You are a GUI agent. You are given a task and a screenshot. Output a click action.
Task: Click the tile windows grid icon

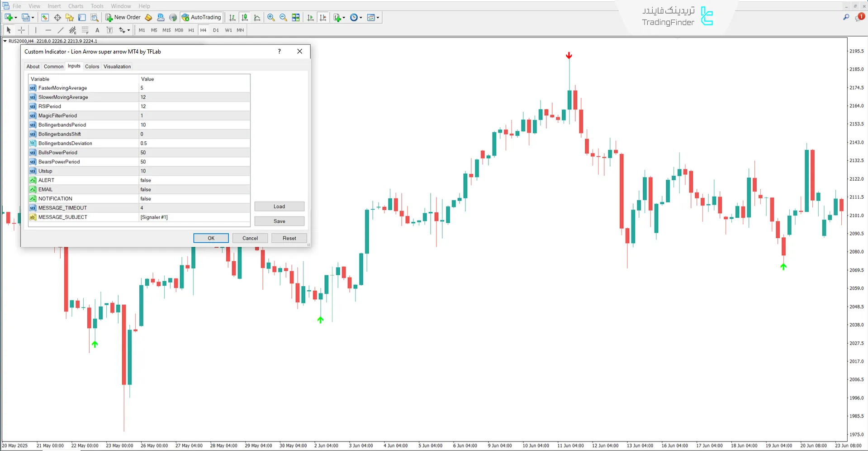tap(295, 17)
